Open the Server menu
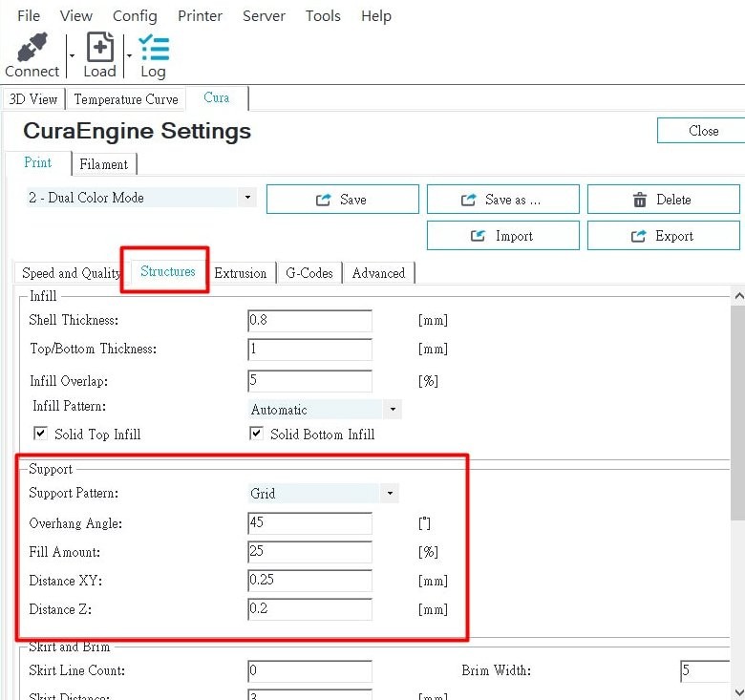745x700 pixels. click(264, 15)
